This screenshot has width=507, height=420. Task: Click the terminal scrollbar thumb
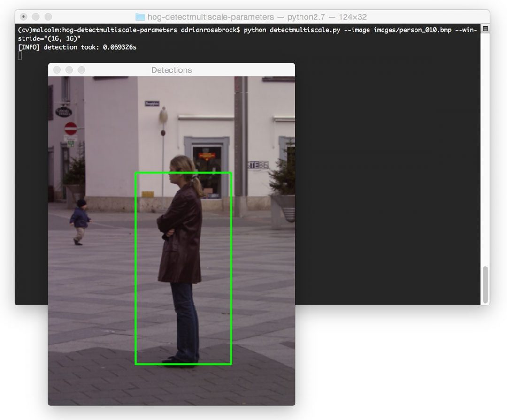pos(485,284)
